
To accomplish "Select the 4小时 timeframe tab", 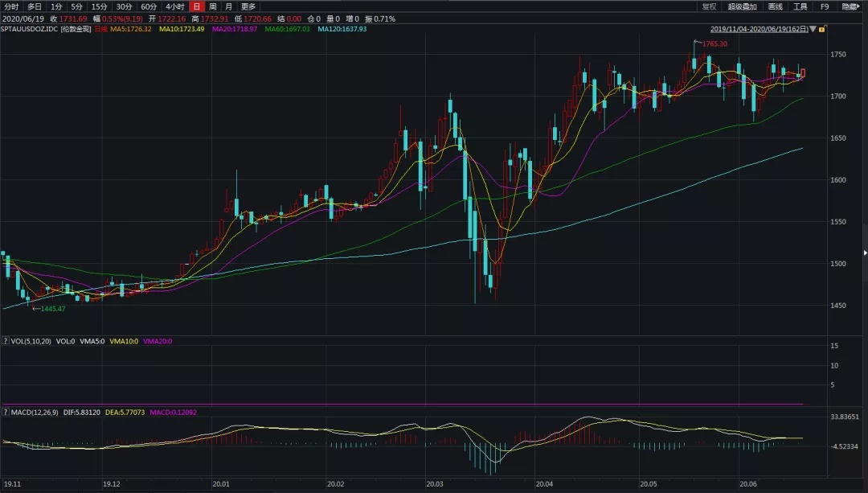I will pos(175,6).
